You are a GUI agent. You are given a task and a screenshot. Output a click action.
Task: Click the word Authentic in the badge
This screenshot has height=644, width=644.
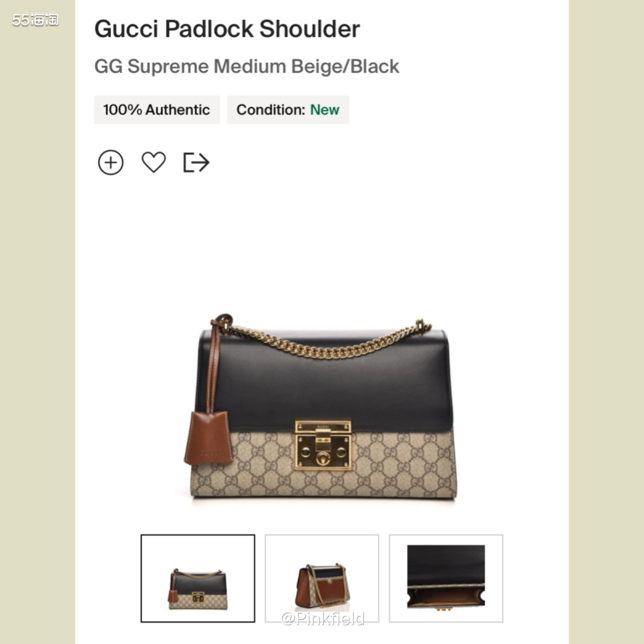[x=178, y=109]
